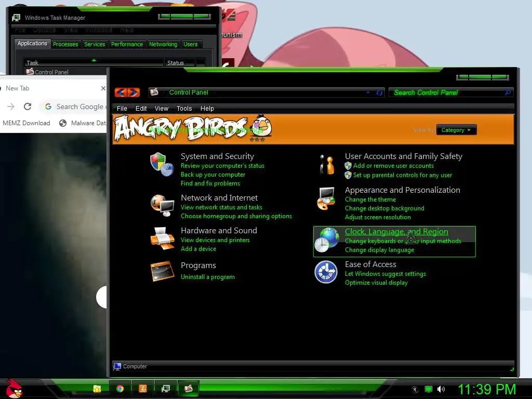Image resolution: width=532 pixels, height=399 pixels.
Task: Open System and Security heading link
Action: pyautogui.click(x=217, y=156)
